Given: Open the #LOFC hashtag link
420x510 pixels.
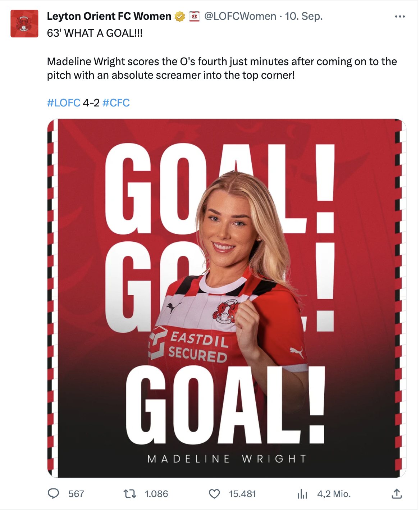Looking at the screenshot, I should (64, 103).
